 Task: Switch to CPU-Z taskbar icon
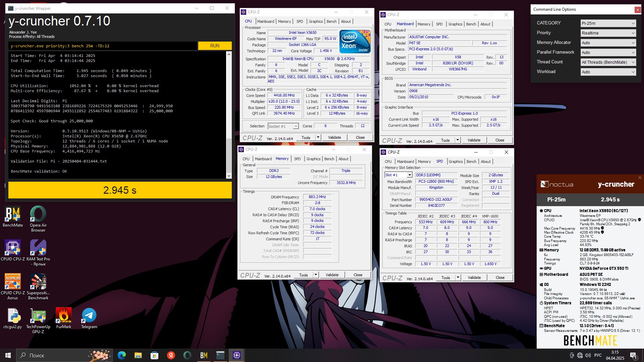click(237, 355)
